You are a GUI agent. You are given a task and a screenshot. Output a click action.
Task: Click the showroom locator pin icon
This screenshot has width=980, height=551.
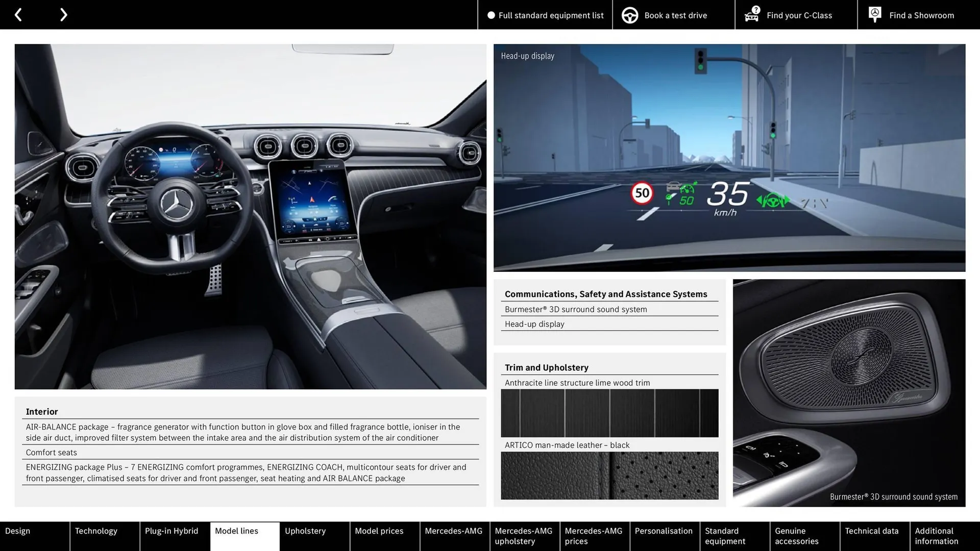[x=874, y=14]
